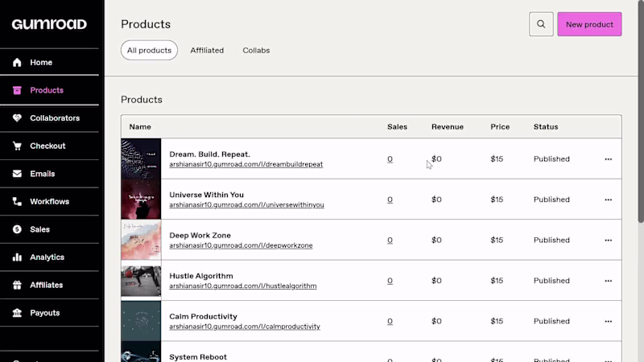Click the Checkout cart icon
Viewport: 644px width, 362px height.
tap(17, 146)
